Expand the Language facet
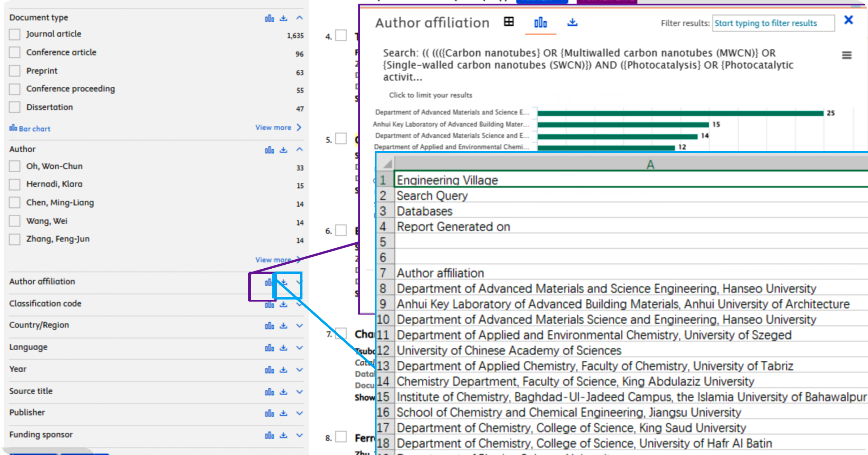Image resolution: width=868 pixels, height=455 pixels. (x=300, y=348)
